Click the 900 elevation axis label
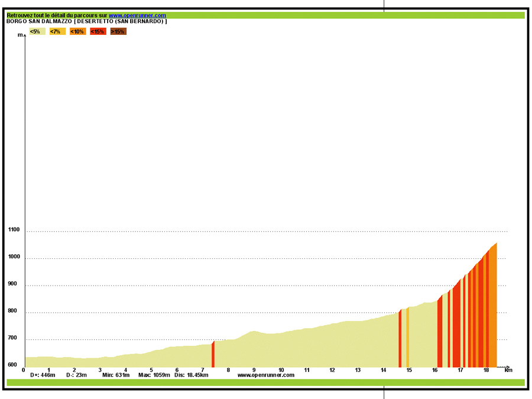The width and height of the screenshot is (532, 399). pyautogui.click(x=12, y=284)
